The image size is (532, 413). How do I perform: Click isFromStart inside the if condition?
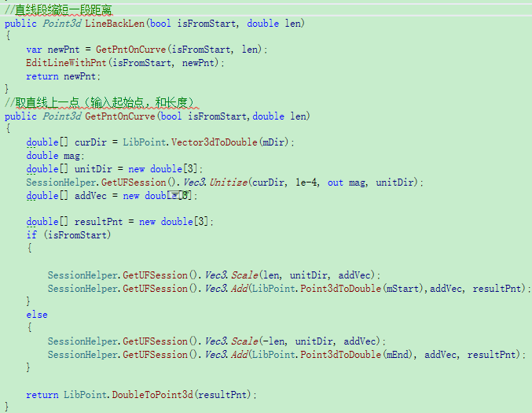(x=77, y=235)
